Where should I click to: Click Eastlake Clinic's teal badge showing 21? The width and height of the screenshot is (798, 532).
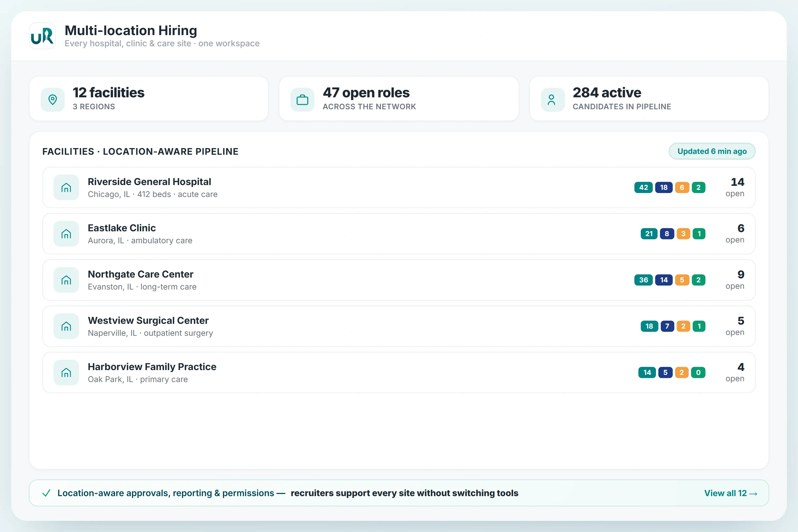(649, 233)
